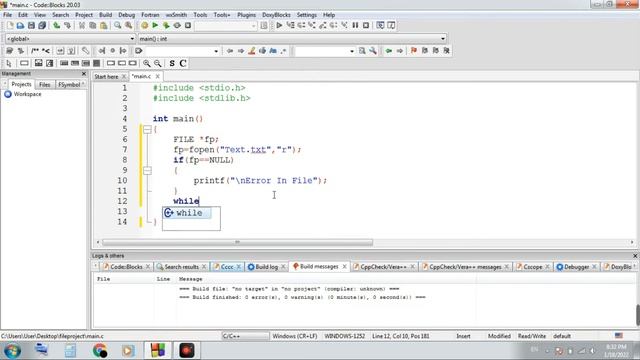Open the Replace icon
The height and width of the screenshot is (360, 640).
pos(129,25)
